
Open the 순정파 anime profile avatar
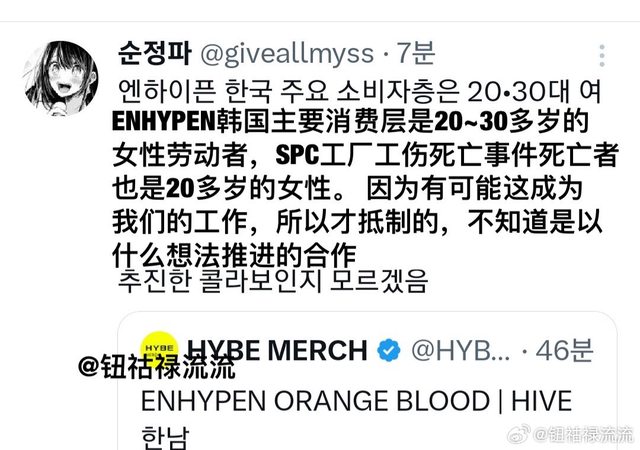tap(60, 78)
